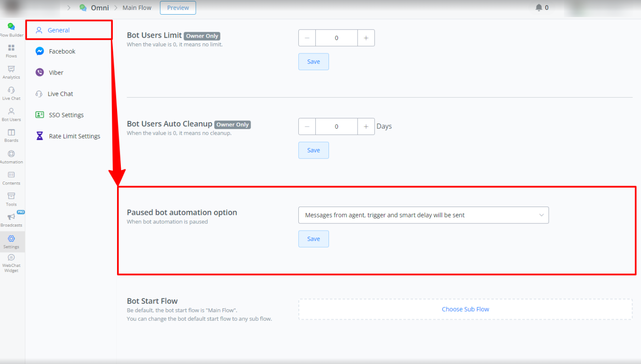Open Flow Builder from the sidebar
This screenshot has height=364, width=641.
11,29
